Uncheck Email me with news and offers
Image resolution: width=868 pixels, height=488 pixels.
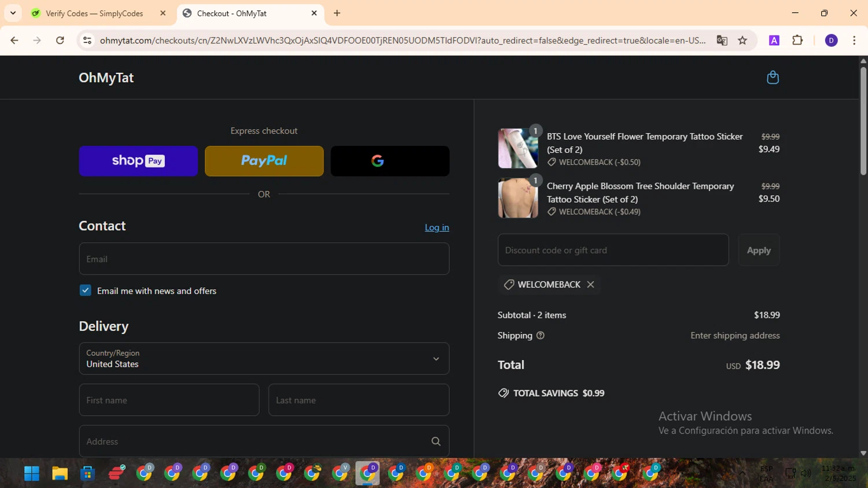coord(86,291)
